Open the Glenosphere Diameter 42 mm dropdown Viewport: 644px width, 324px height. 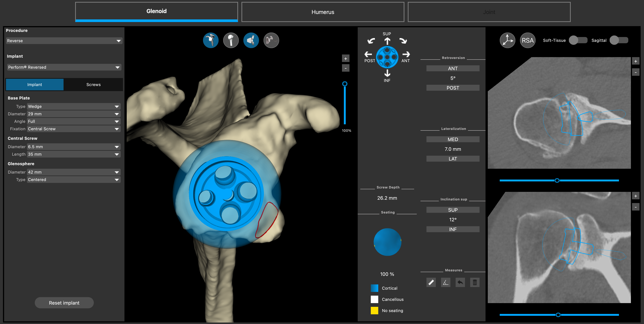pyautogui.click(x=73, y=172)
